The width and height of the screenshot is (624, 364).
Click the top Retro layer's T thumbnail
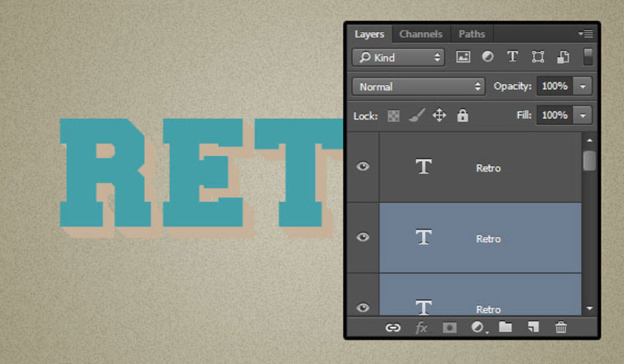424,166
